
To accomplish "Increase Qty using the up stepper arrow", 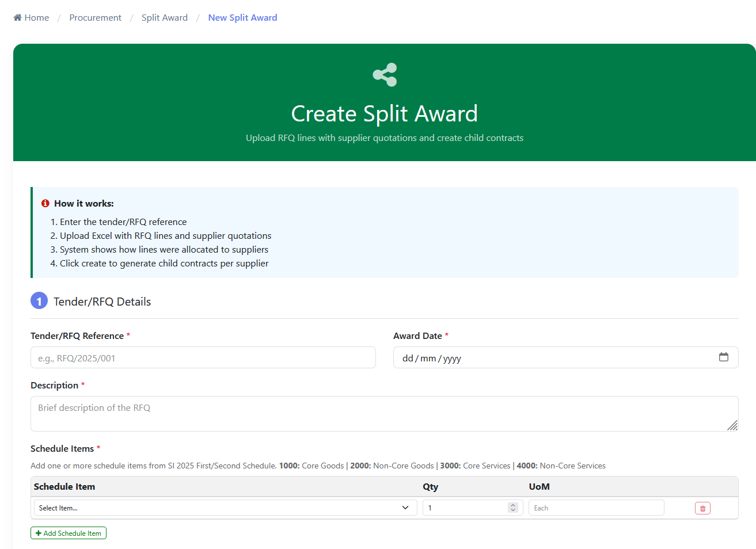I will click(512, 505).
